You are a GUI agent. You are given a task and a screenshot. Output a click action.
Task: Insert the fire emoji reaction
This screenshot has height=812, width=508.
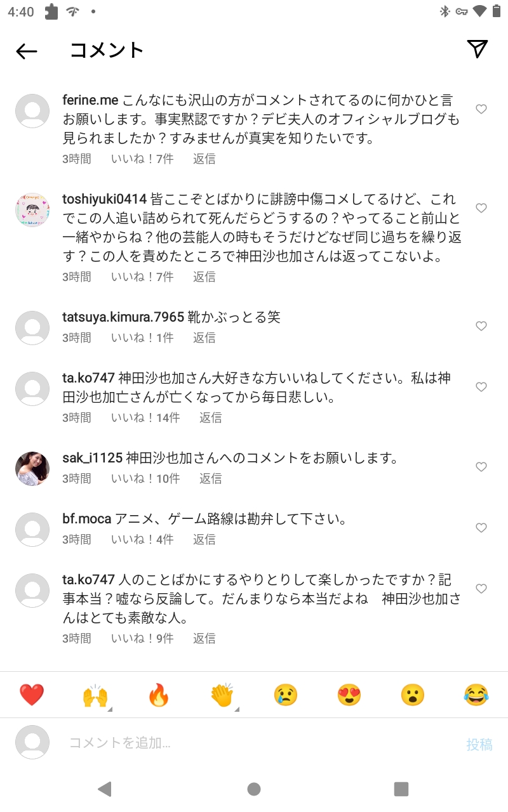(159, 695)
